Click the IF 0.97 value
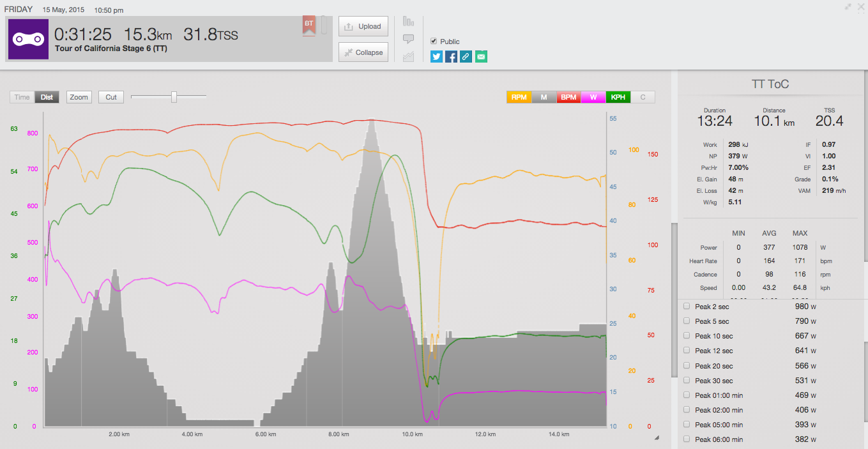The height and width of the screenshot is (449, 868). tap(828, 144)
